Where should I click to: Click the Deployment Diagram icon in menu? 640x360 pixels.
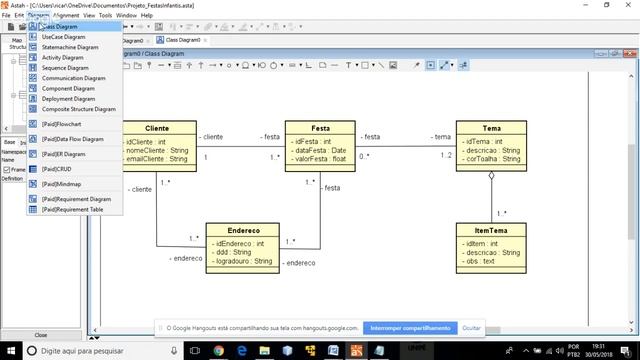point(33,98)
